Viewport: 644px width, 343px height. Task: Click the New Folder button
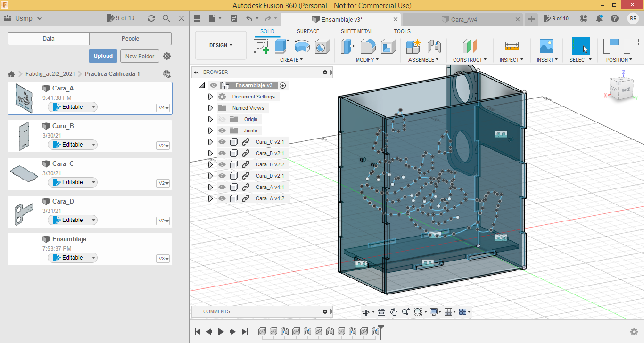(140, 56)
